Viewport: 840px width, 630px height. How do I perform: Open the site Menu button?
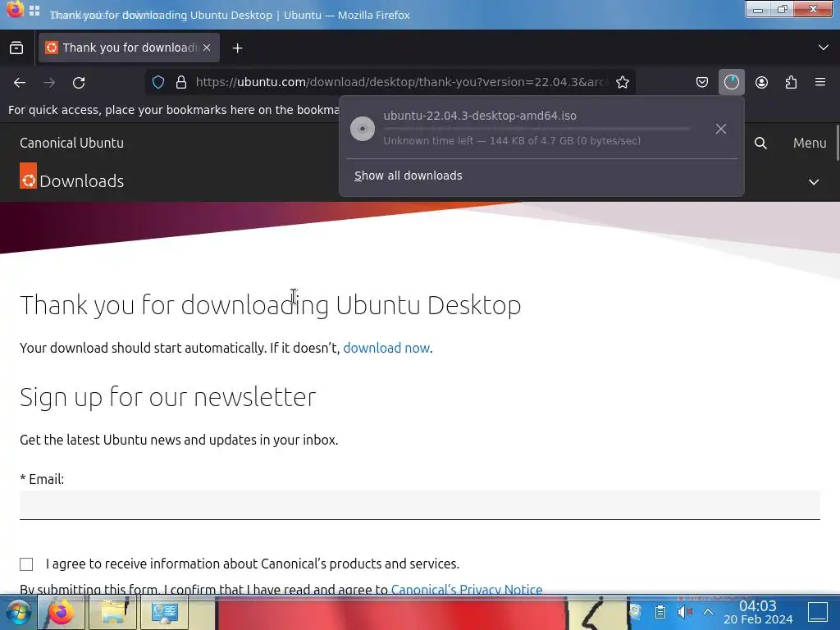(810, 143)
